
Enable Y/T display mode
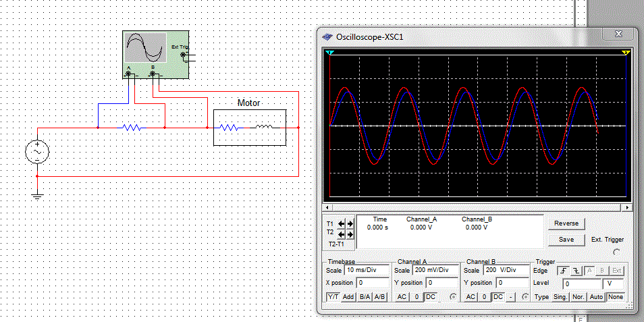333,296
